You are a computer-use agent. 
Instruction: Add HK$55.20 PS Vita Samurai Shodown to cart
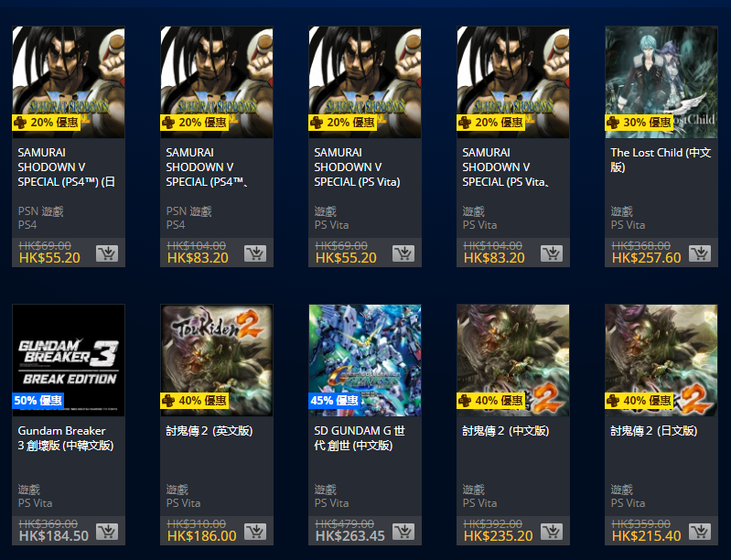coord(403,253)
